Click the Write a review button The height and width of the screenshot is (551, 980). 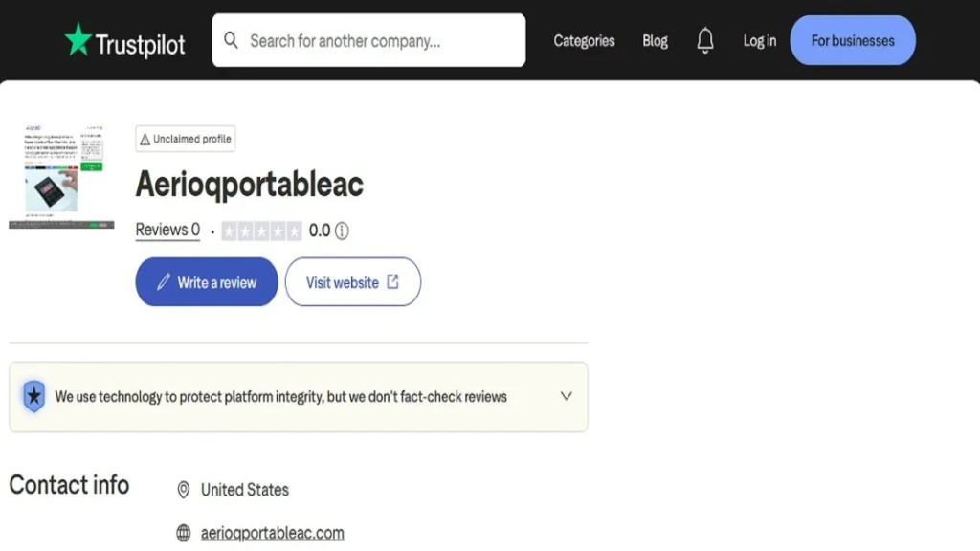(207, 282)
